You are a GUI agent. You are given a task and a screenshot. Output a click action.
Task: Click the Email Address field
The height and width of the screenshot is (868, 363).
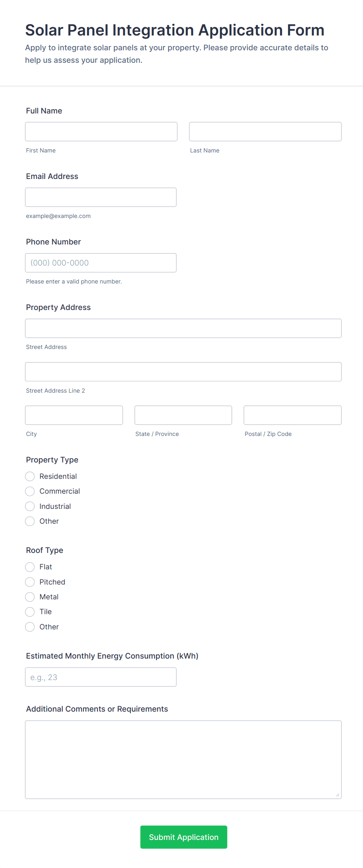[101, 197]
